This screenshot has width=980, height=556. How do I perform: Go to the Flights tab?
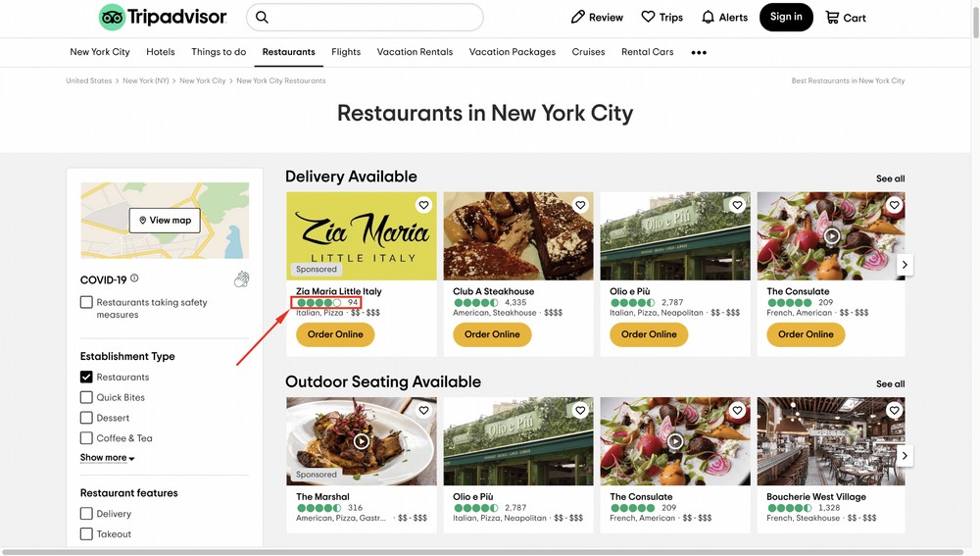point(346,52)
